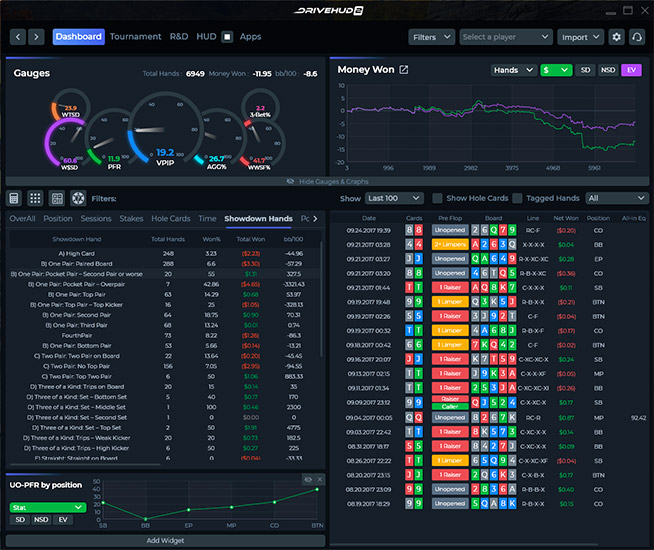654x550 pixels.
Task: Check the Tagged Hands checkbox
Action: click(517, 198)
